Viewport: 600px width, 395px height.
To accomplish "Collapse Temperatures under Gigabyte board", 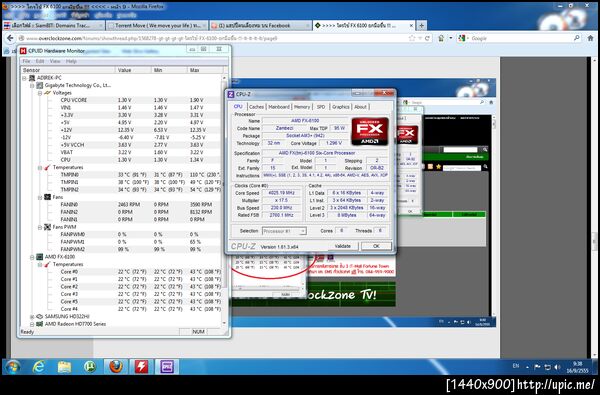I will (x=40, y=168).
